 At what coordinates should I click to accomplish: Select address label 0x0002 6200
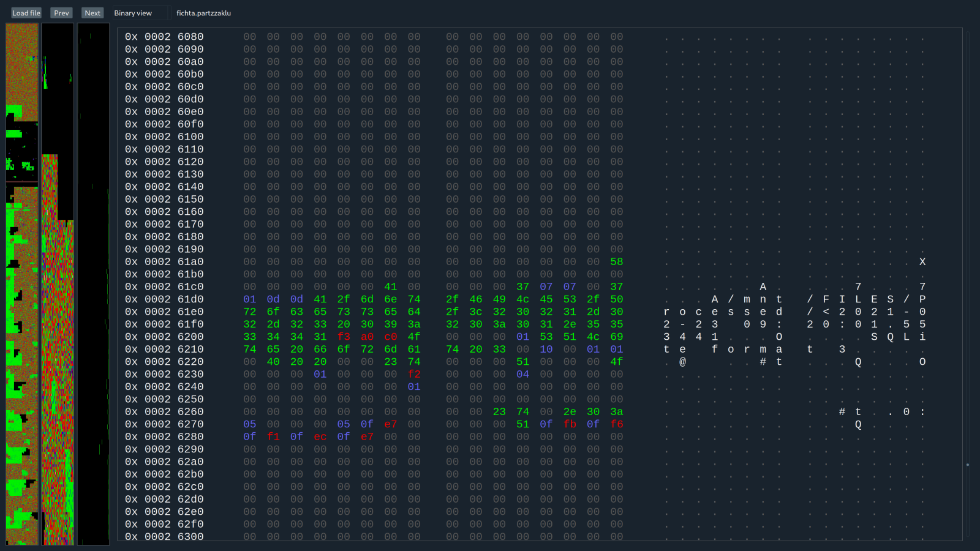pyautogui.click(x=164, y=337)
